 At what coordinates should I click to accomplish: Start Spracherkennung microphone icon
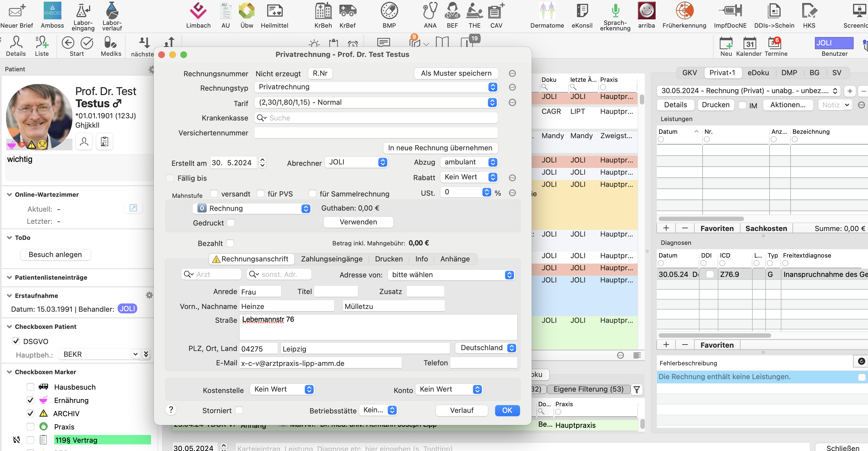click(x=615, y=16)
